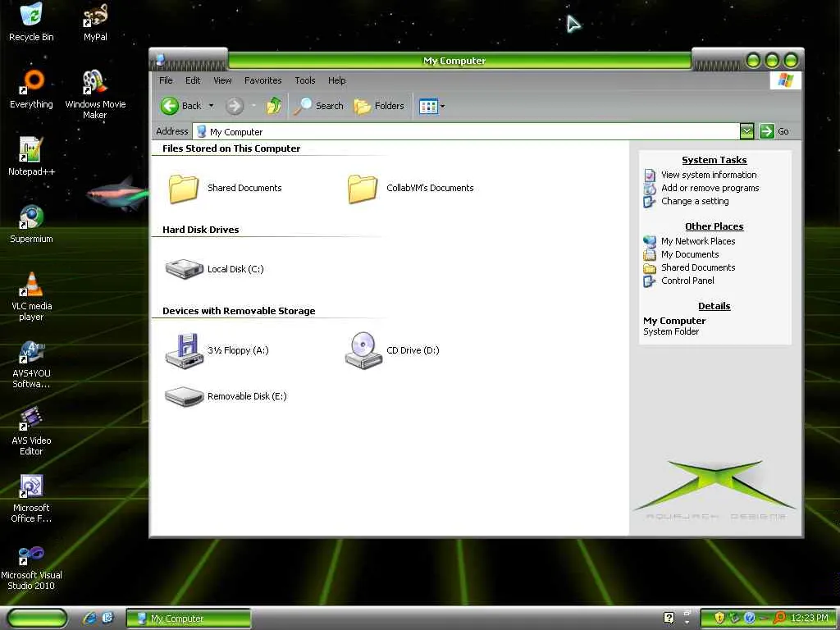Click the yellow security shield tray icon
The height and width of the screenshot is (630, 840).
tap(719, 619)
